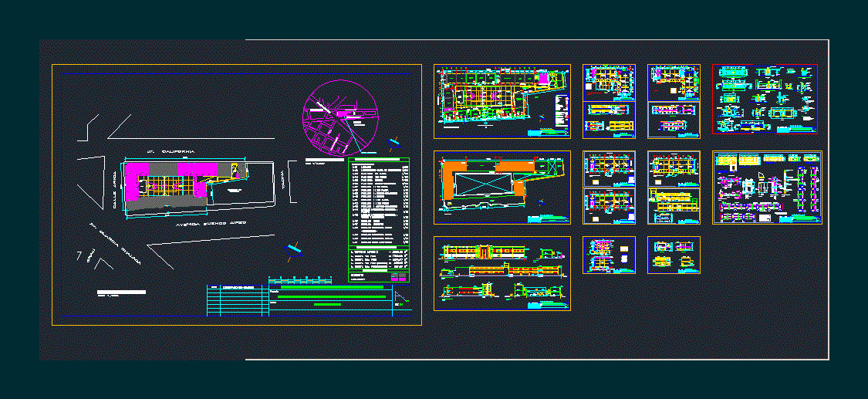Click the north arrow beside the circular location map
Screen dimensions: 868x399
(395, 142)
